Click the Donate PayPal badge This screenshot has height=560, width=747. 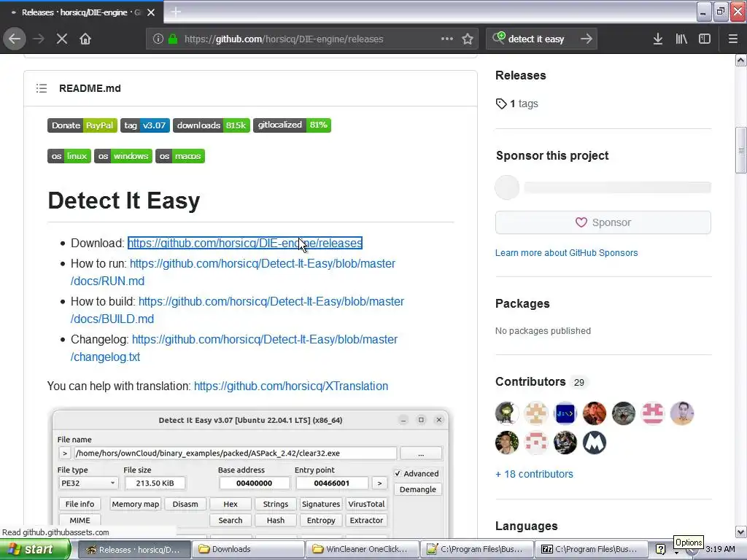point(82,125)
